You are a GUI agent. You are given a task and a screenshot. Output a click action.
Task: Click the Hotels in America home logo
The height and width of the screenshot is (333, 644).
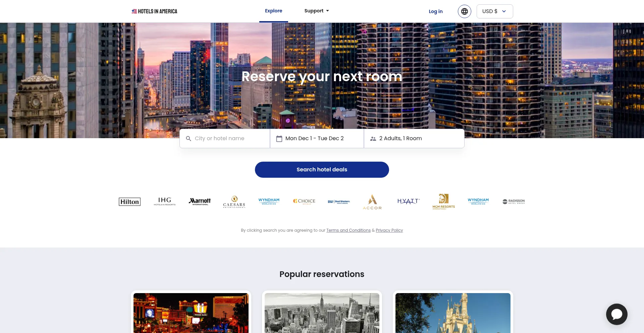(x=154, y=11)
